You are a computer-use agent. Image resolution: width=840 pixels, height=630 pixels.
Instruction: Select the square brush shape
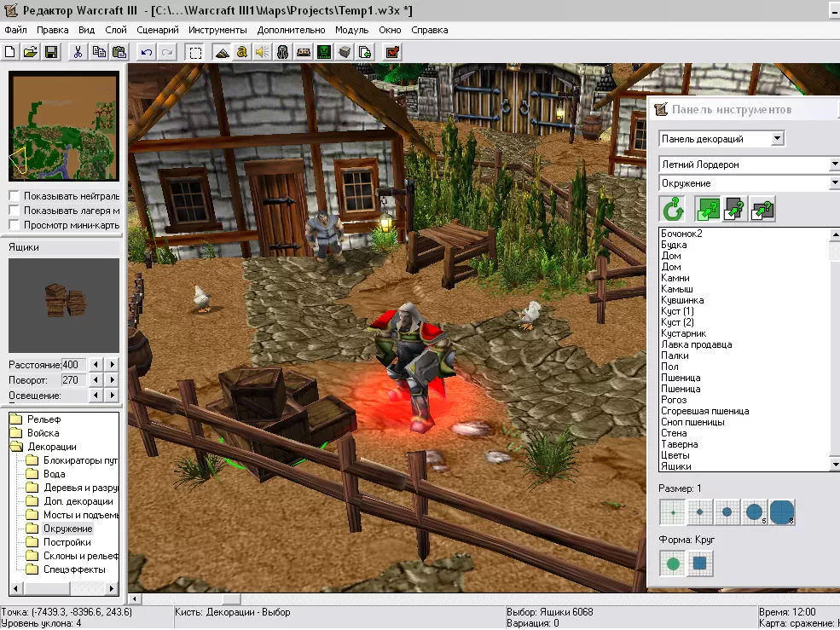[699, 564]
